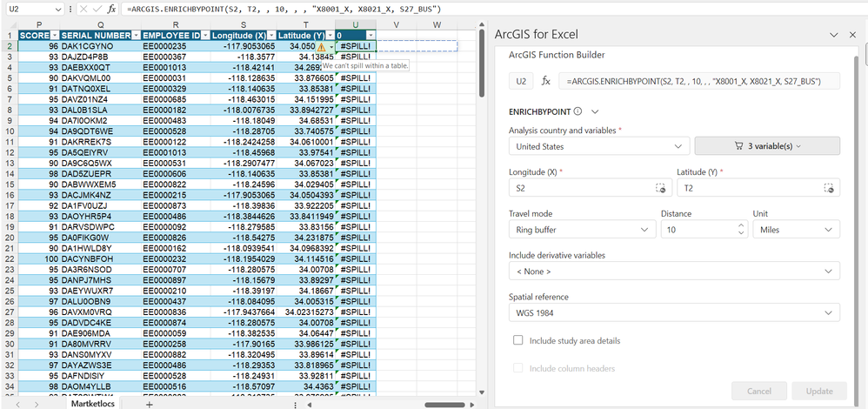Image resolution: width=868 pixels, height=409 pixels.
Task: Select column V header
Action: (397, 24)
